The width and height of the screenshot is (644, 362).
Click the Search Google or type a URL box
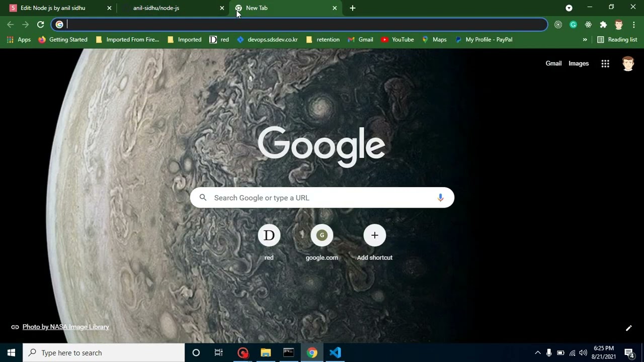322,198
